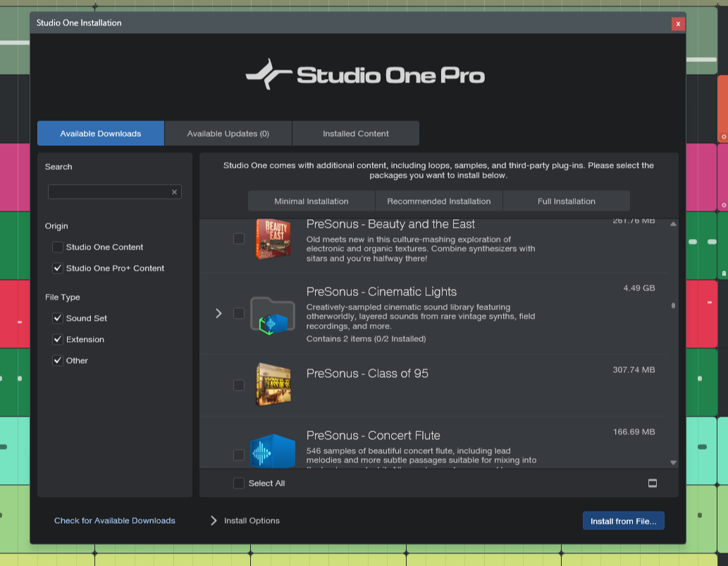Click the Studio One Pro logo
Viewport: 728px width, 566px height.
pos(365,74)
